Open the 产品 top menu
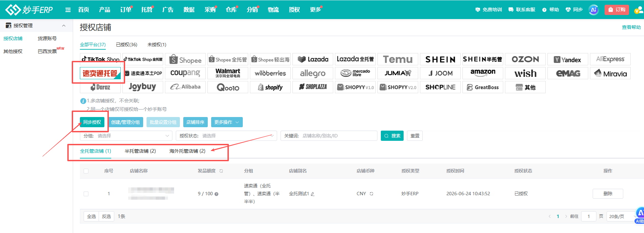The height and width of the screenshot is (233, 644). tap(104, 10)
